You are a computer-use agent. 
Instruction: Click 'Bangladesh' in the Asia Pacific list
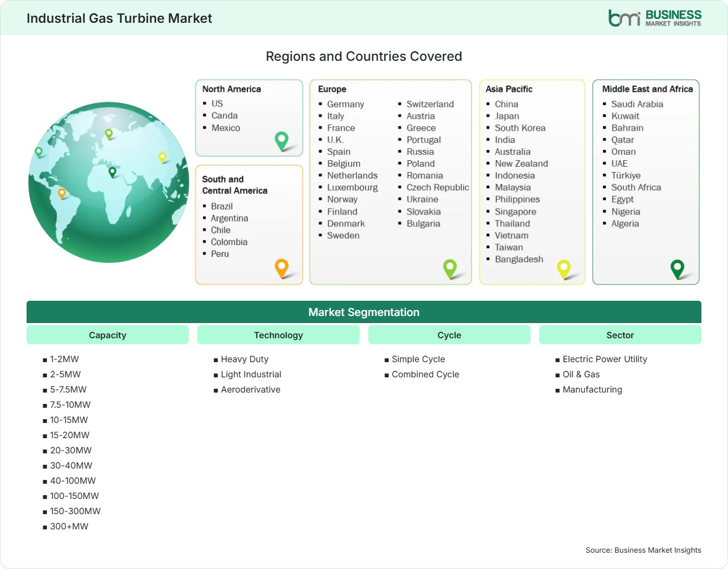click(x=519, y=260)
